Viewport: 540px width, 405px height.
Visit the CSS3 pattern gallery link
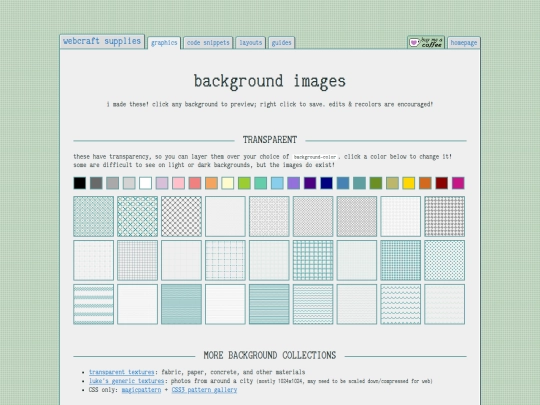[204, 390]
